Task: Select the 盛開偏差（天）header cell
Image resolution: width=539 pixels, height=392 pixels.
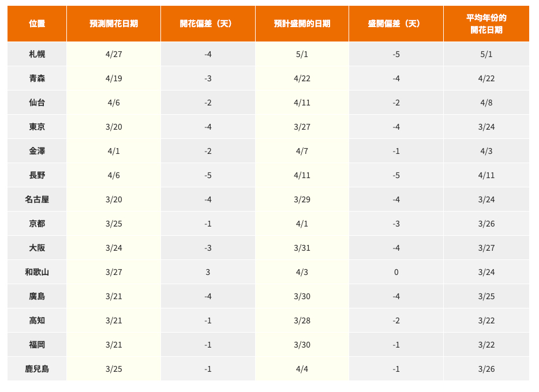Action: click(396, 24)
